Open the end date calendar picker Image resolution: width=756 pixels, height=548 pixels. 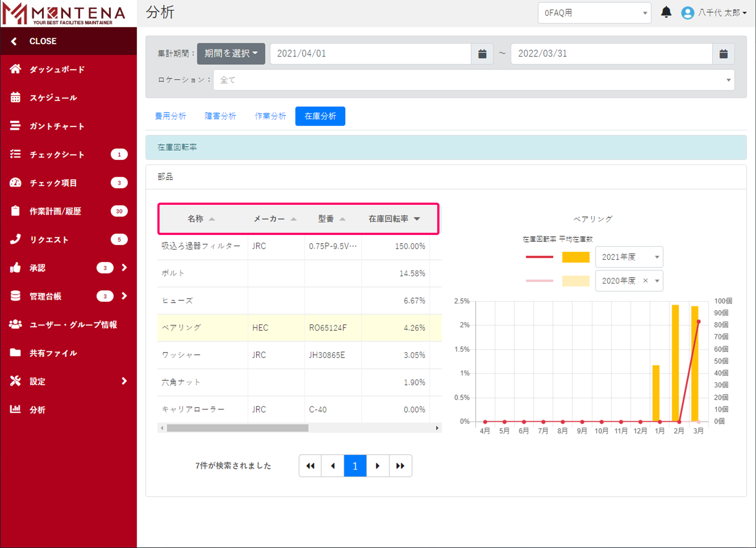point(723,54)
